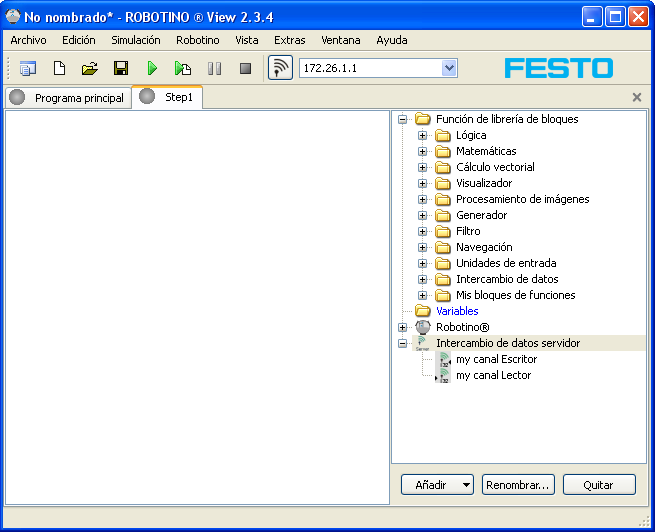This screenshot has height=532, width=655.
Task: Expand Unidades de entrada folder
Action: pyautogui.click(x=422, y=263)
